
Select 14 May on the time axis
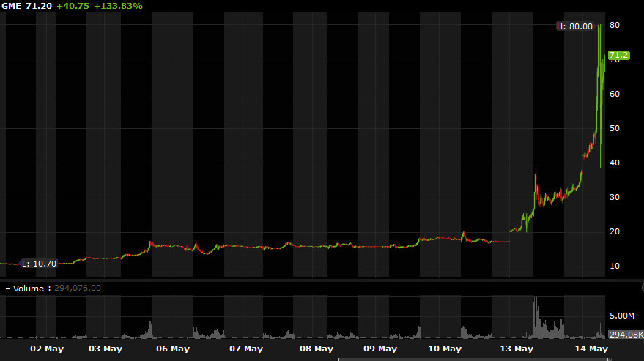[x=592, y=349]
